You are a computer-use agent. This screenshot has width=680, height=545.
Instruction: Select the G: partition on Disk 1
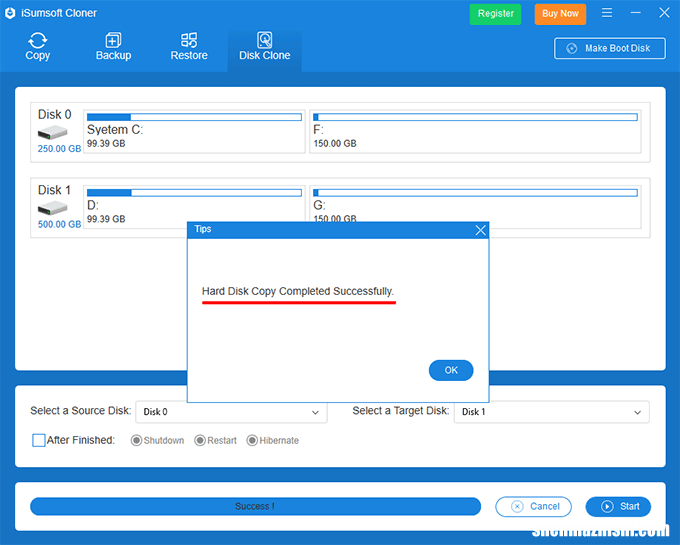pyautogui.click(x=475, y=204)
